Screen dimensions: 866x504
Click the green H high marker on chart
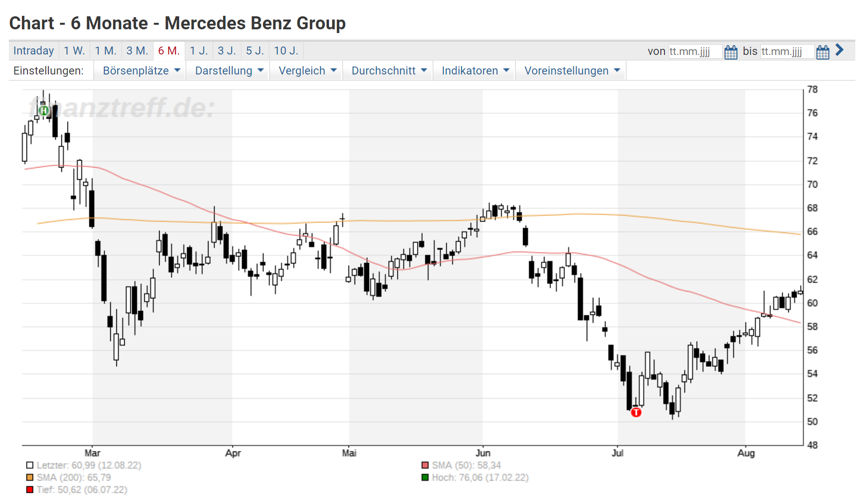(x=43, y=111)
